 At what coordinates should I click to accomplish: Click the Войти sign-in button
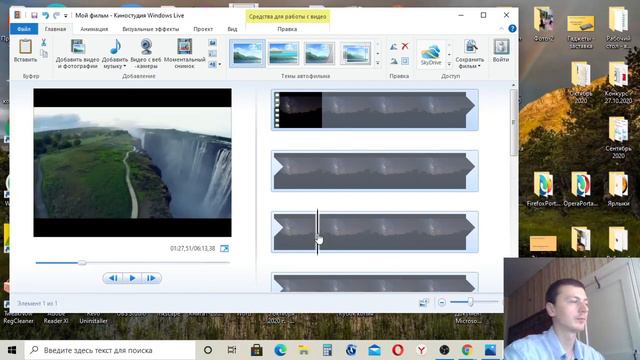[x=501, y=51]
